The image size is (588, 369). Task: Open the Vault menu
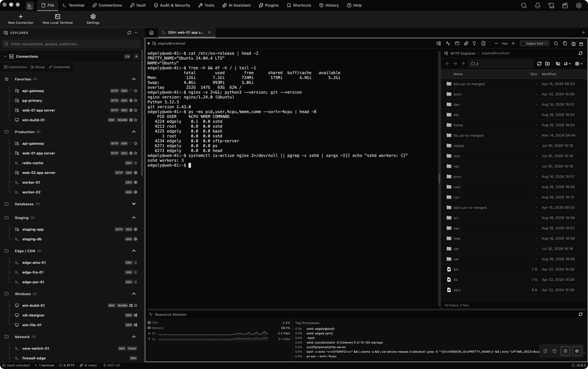point(138,5)
